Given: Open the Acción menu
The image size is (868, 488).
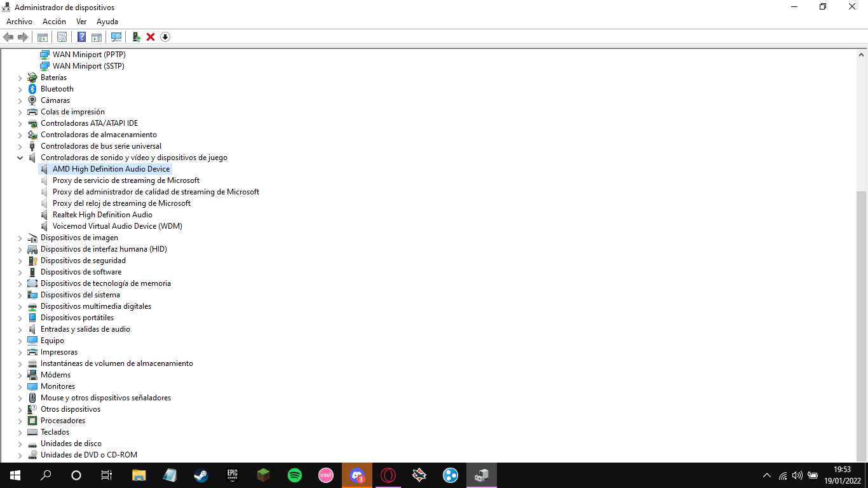Looking at the screenshot, I should pos(54,22).
